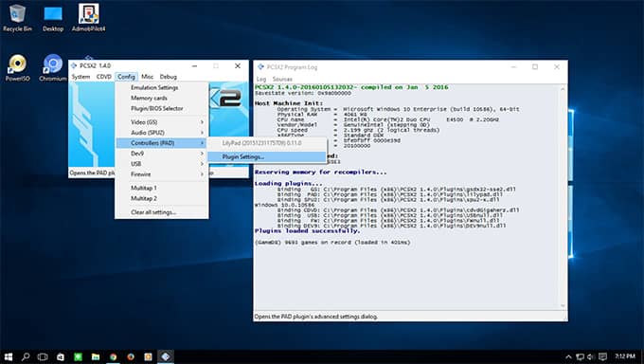Minimize the PCSX2 1.4.0 main window

(x=195, y=65)
